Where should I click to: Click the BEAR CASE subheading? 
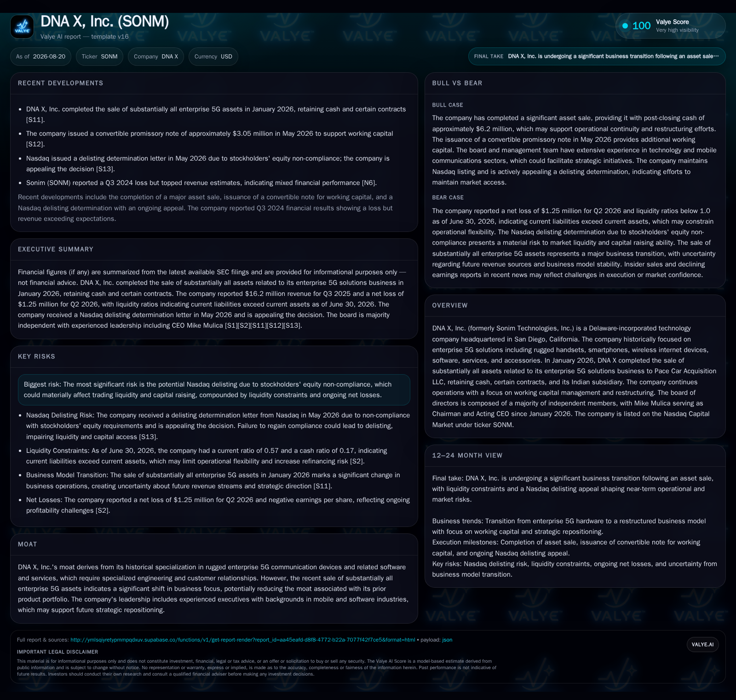point(448,197)
